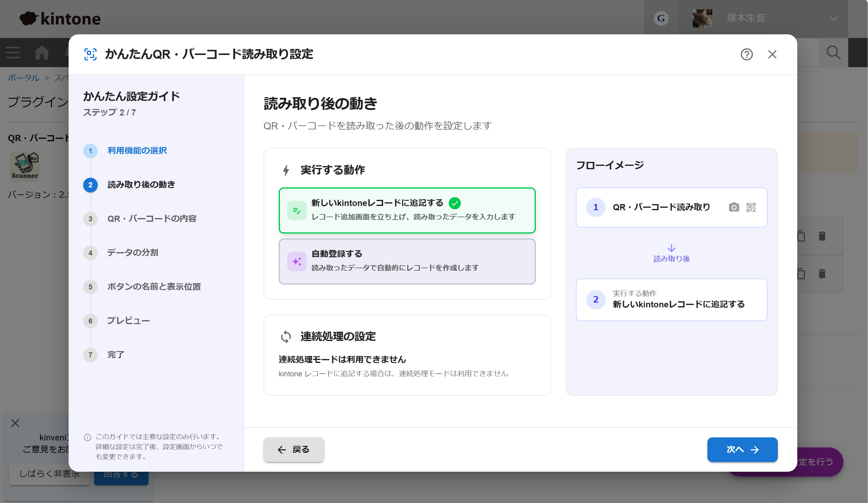Click the 次へ next button
The image size is (868, 503).
point(742,449)
